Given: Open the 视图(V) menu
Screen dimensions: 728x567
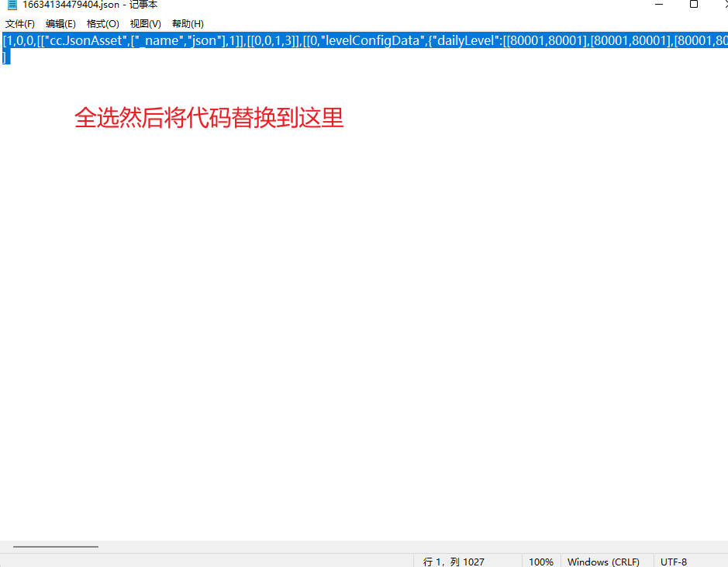Looking at the screenshot, I should [x=145, y=24].
